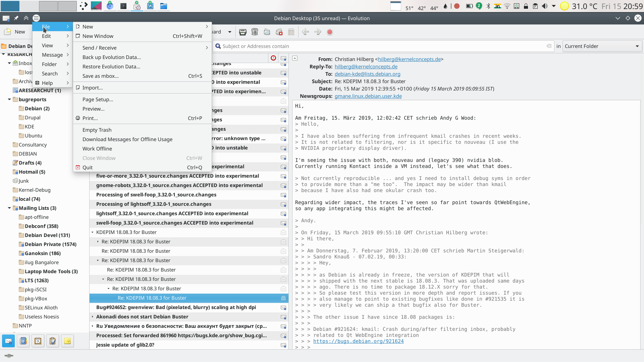Click the Delete (trash can) toolbar icon

[255, 32]
